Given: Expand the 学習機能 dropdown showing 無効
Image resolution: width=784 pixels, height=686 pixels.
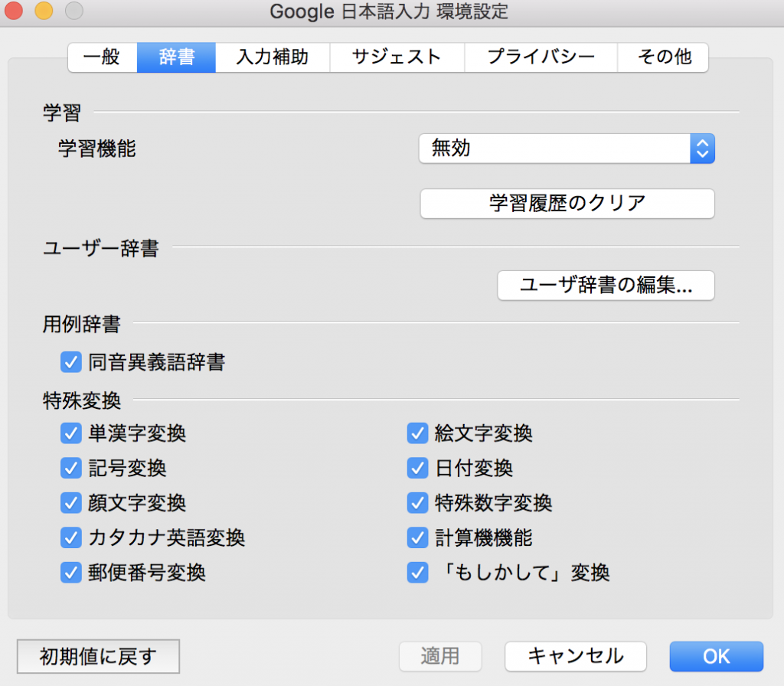Looking at the screenshot, I should pos(567,149).
